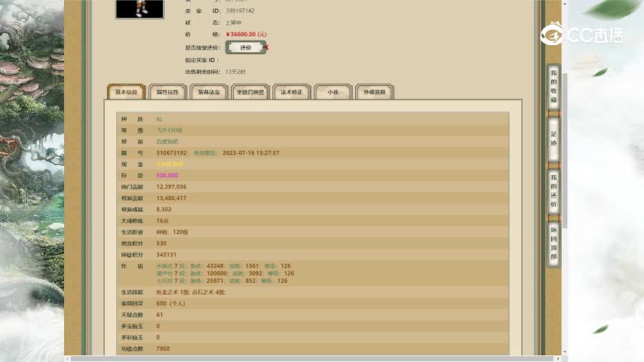This screenshot has width=644, height=362.
Task: Click the character portrait thumbnail
Action: coord(140,8)
